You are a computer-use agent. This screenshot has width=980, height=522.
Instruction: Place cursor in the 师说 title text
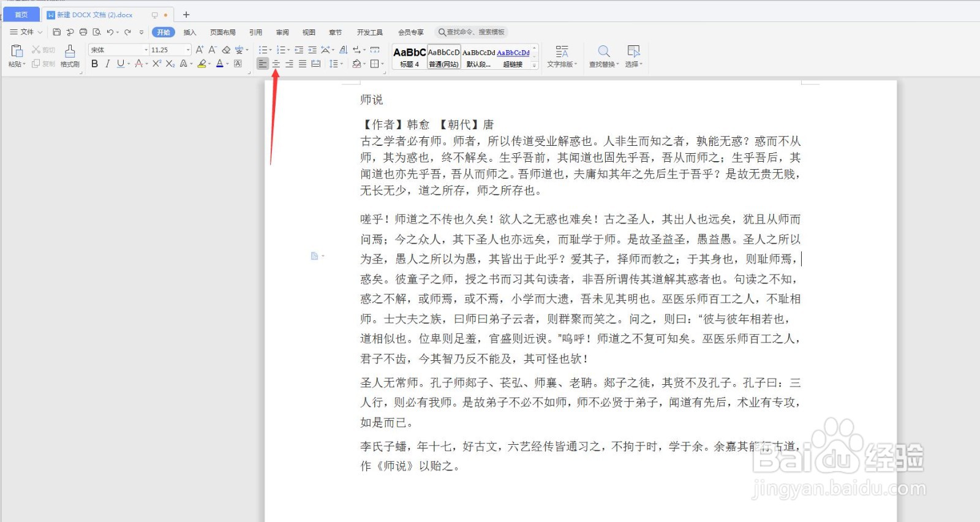coord(372,100)
